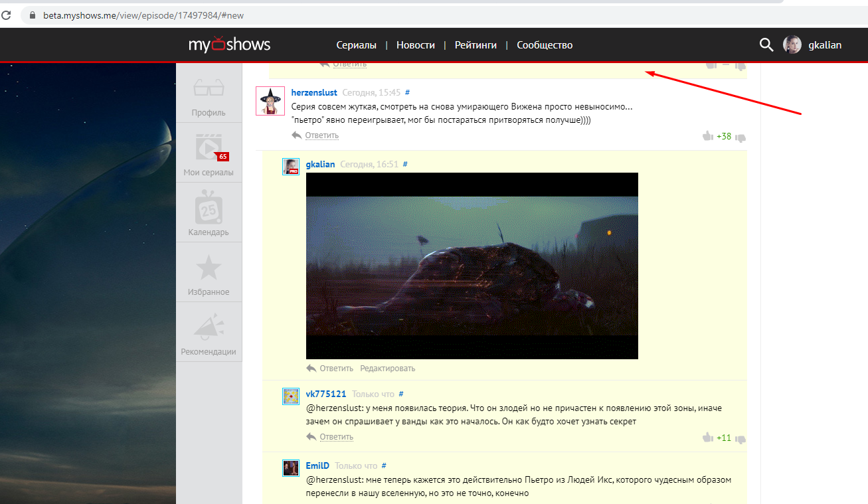This screenshot has height=504, width=868.
Task: Open herzenslust's avatar
Action: (x=270, y=101)
